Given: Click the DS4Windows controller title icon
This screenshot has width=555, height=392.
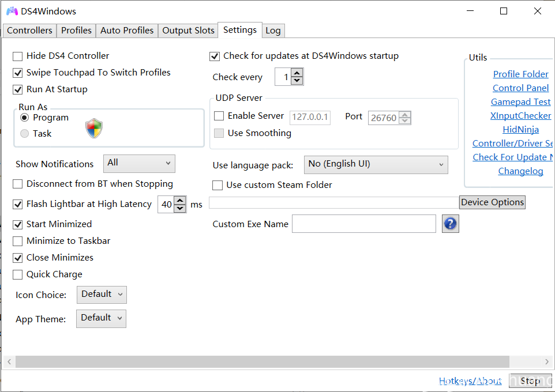Looking at the screenshot, I should [12, 12].
